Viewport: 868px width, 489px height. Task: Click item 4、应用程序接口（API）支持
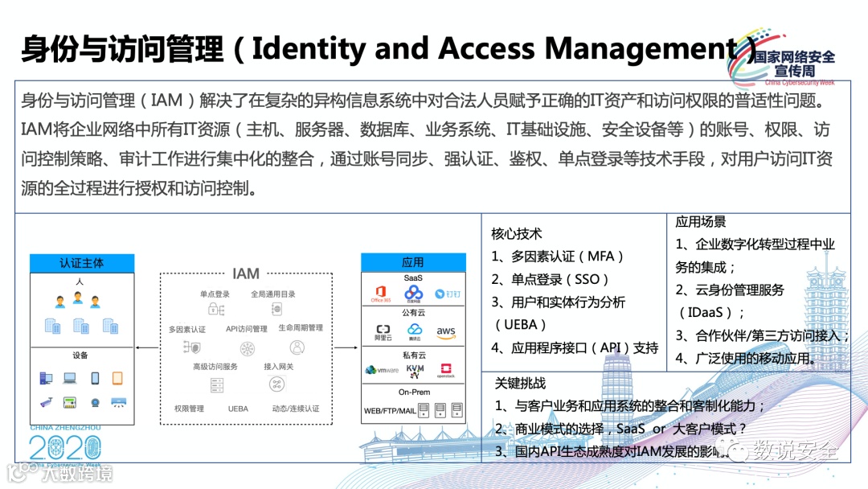click(x=575, y=347)
